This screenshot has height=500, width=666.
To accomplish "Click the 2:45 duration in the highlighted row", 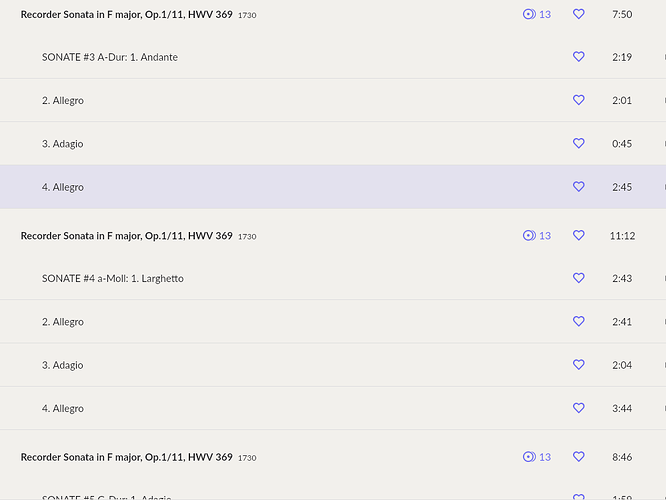I will (x=622, y=187).
